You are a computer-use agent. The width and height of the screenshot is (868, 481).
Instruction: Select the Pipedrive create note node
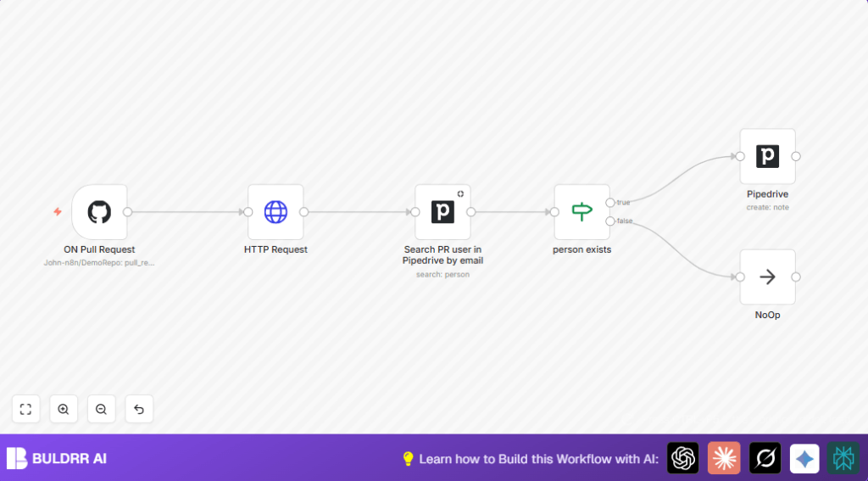point(768,156)
